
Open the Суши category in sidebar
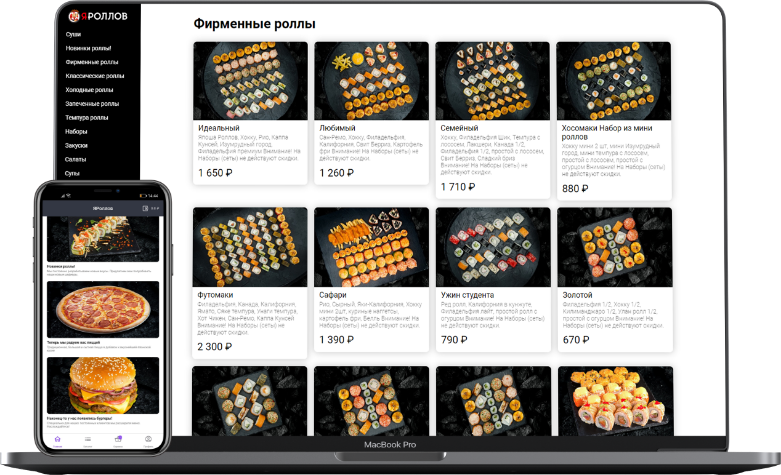(x=73, y=34)
